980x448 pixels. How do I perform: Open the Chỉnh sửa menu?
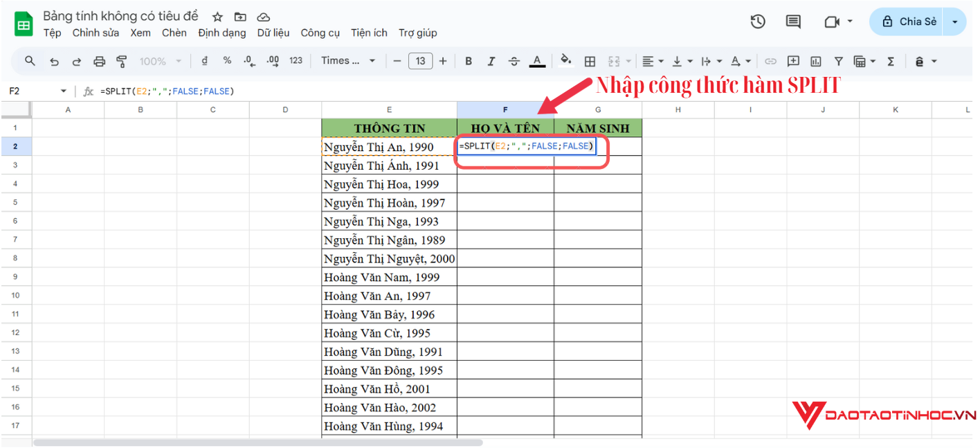[96, 33]
